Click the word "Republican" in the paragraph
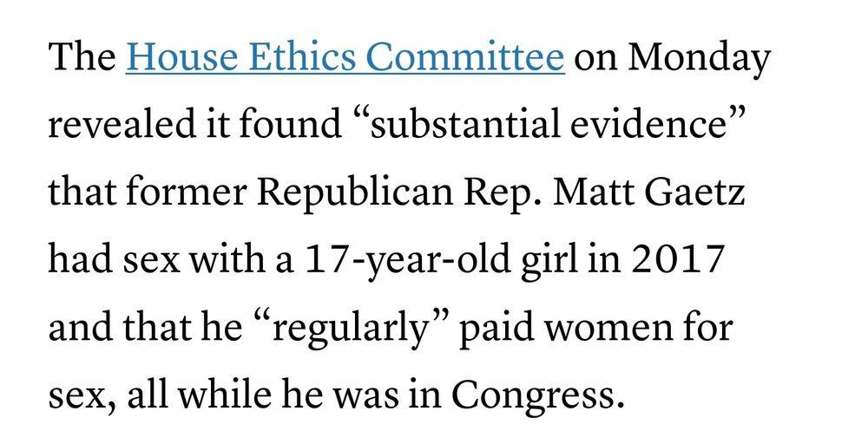This screenshot has height=437, width=868. (x=354, y=193)
